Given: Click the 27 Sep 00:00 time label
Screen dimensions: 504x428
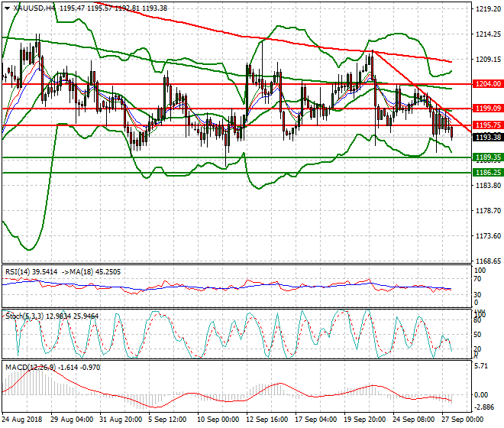Looking at the screenshot, I should pyautogui.click(x=462, y=420).
